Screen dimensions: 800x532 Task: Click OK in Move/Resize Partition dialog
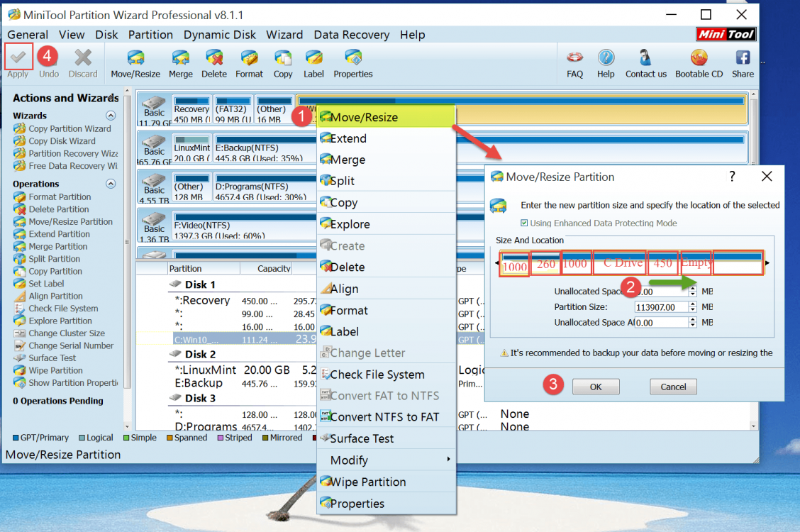point(596,387)
